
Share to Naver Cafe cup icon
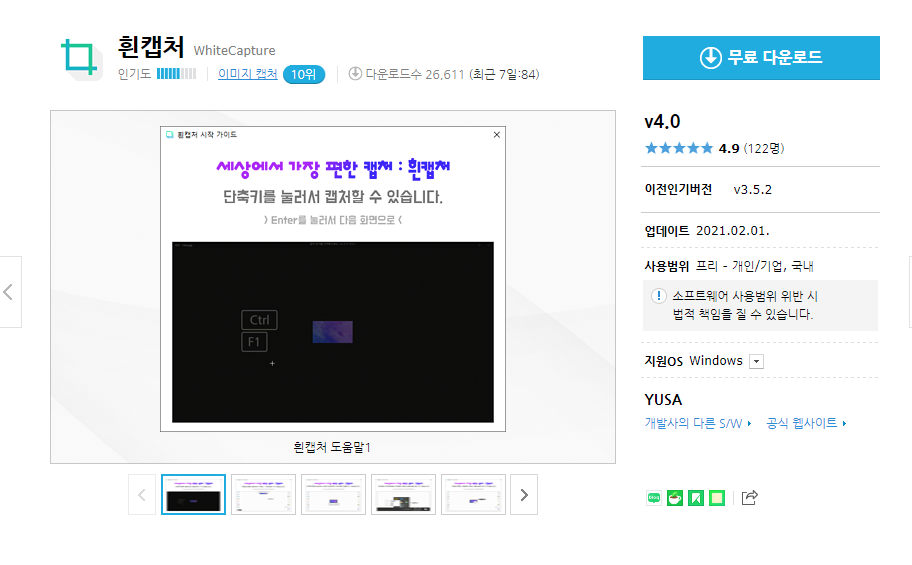(x=675, y=498)
